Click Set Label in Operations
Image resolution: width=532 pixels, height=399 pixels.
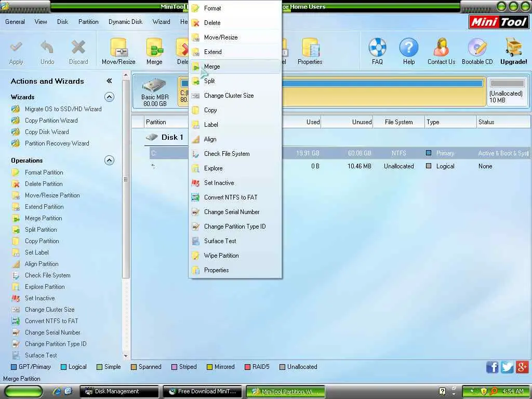(x=37, y=252)
